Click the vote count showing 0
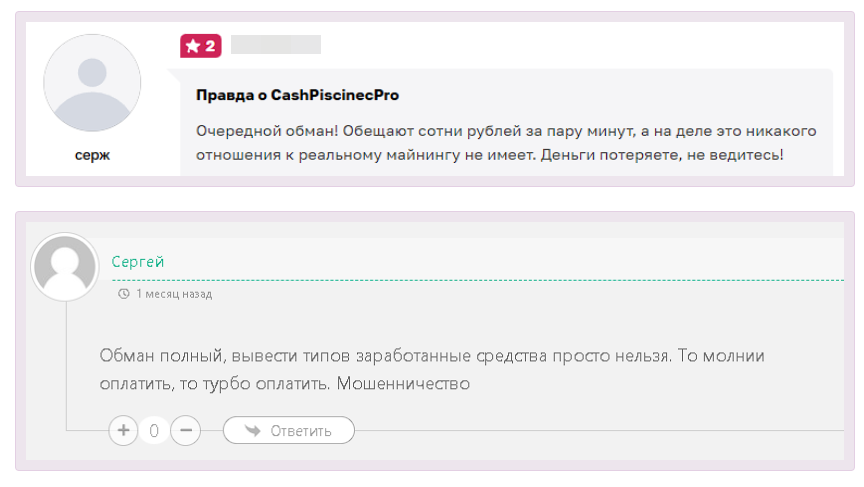864x487 pixels. (x=154, y=431)
